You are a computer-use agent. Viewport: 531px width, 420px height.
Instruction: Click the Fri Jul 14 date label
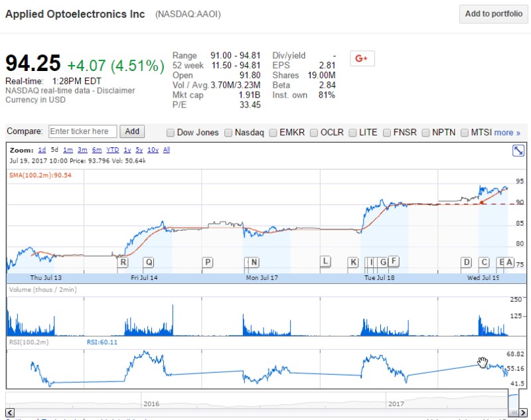click(144, 278)
